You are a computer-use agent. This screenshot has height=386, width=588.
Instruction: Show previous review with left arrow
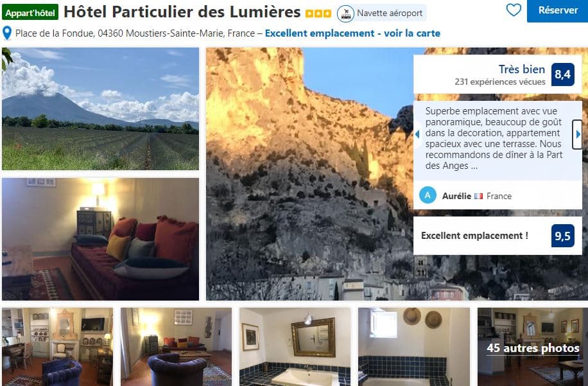point(417,134)
